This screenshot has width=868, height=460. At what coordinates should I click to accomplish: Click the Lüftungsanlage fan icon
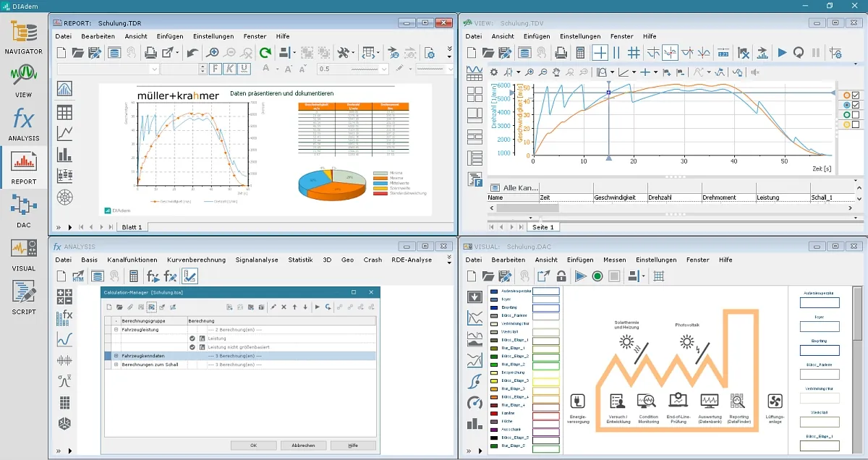point(775,401)
